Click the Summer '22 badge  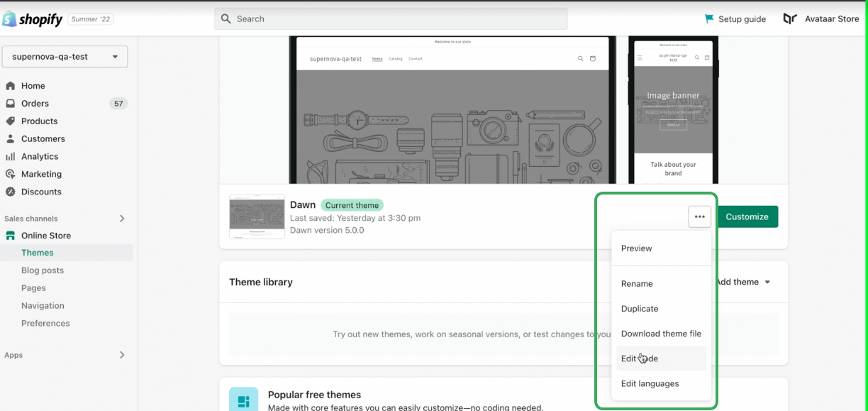click(91, 19)
